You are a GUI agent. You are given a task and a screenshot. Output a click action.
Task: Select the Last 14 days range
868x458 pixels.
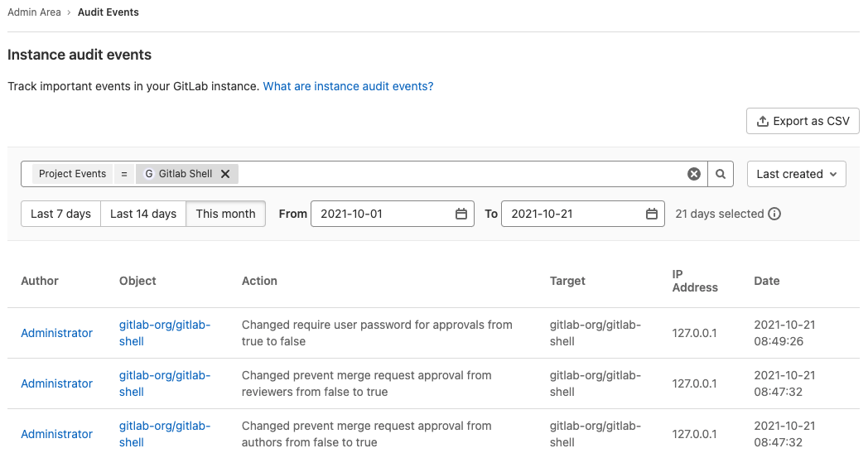point(143,214)
